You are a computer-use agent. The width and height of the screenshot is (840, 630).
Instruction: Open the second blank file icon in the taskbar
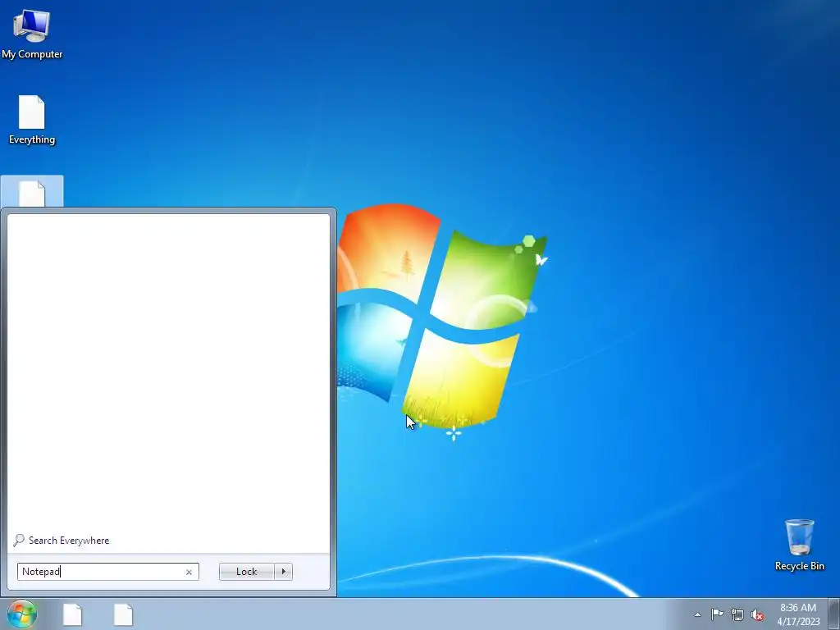123,614
